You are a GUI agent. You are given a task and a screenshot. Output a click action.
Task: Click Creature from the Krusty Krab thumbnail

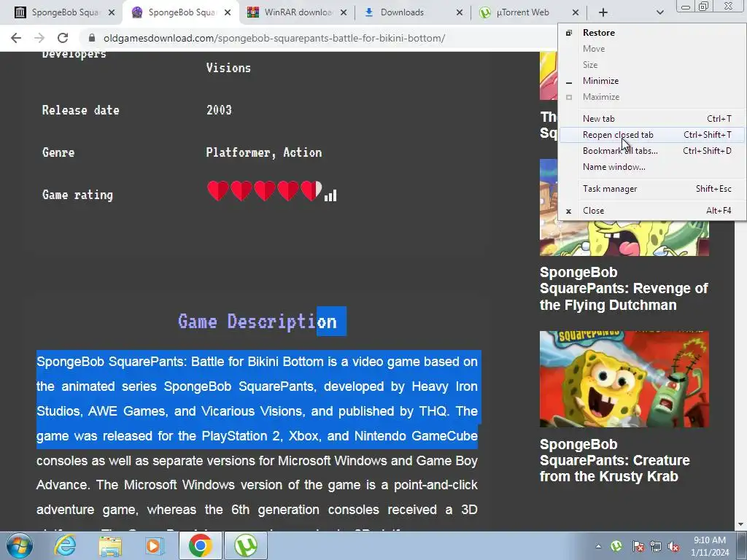[624, 379]
